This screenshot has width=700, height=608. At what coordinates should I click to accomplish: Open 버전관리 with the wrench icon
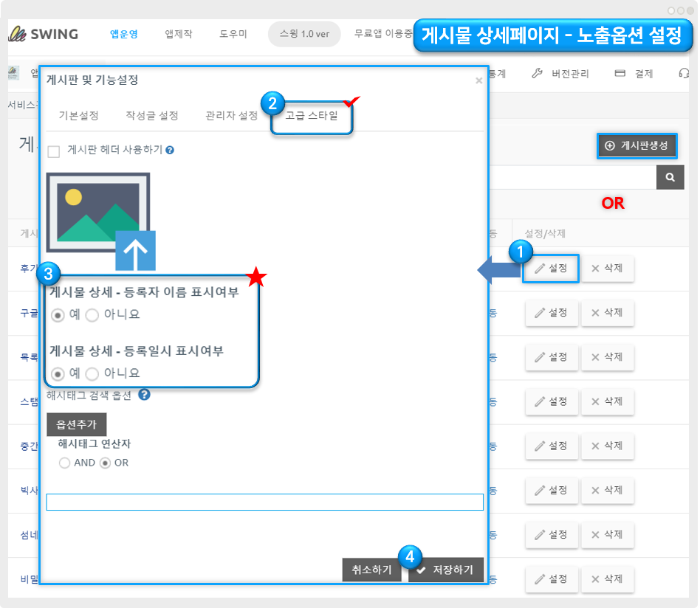click(560, 74)
